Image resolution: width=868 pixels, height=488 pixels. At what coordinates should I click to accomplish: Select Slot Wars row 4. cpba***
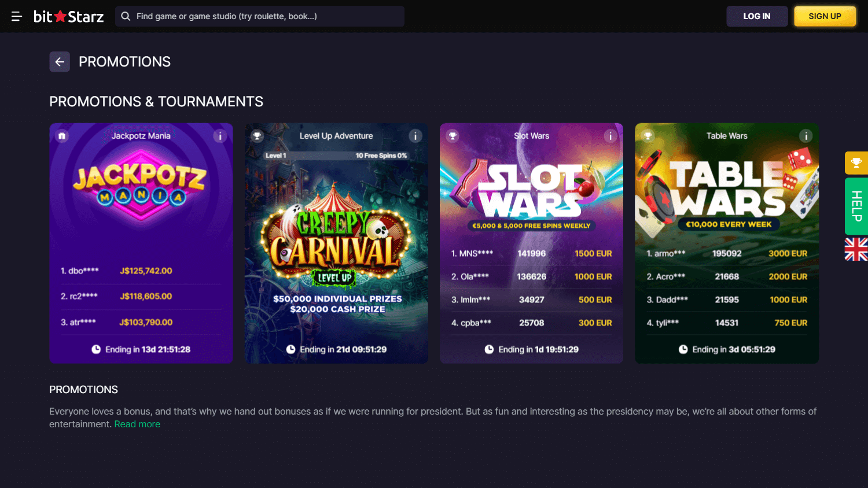pos(531,323)
